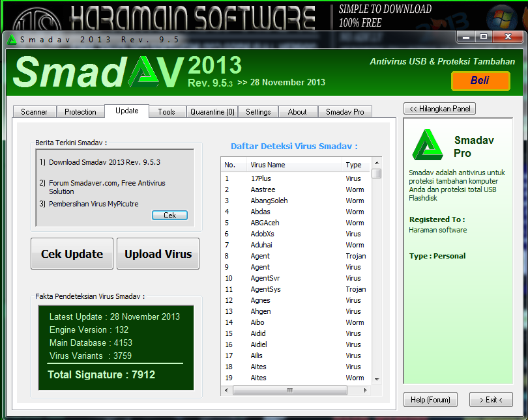Click the orange Beli button
The image size is (528, 420).
point(480,81)
